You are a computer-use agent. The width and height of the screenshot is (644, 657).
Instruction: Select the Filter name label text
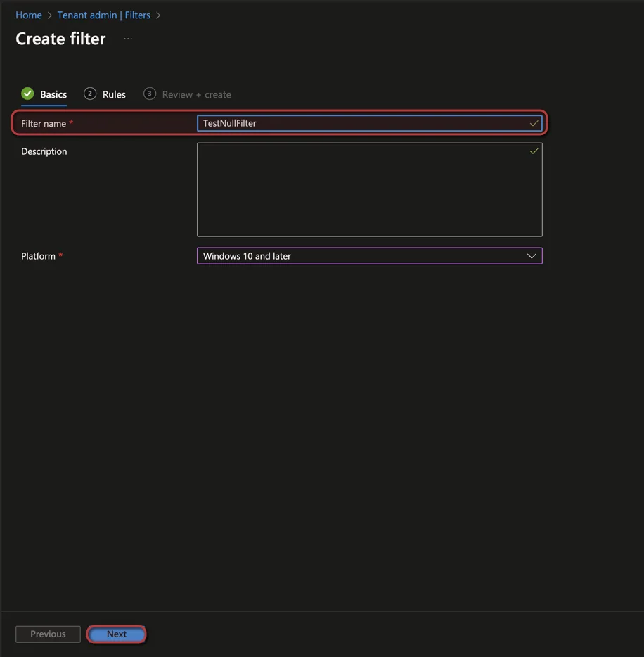tap(44, 124)
